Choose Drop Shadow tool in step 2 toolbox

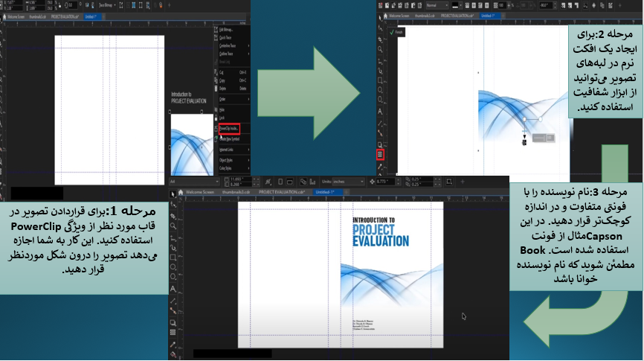pyautogui.click(x=380, y=144)
